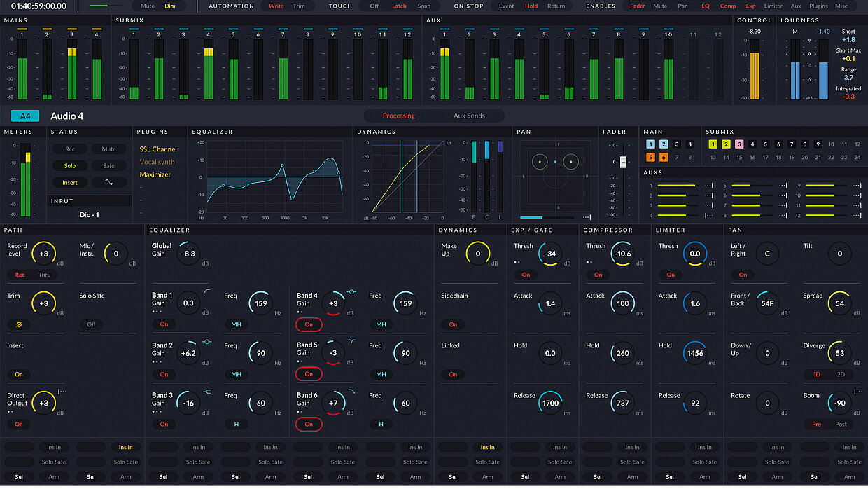
Task: Click Band 2 bell filter shape icon
Action: coord(207,341)
